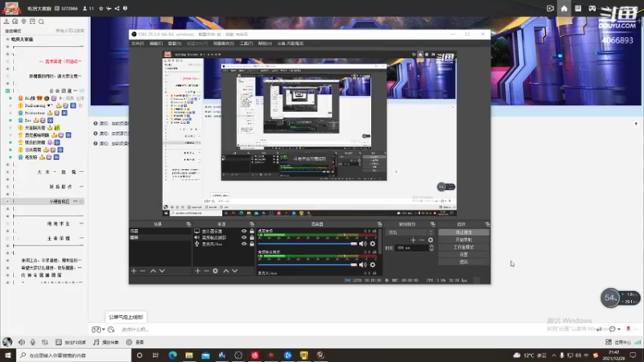Viewport: 644px width, 362px height.
Task: Open second audio channel settings gear in mixer
Action: coord(373,265)
